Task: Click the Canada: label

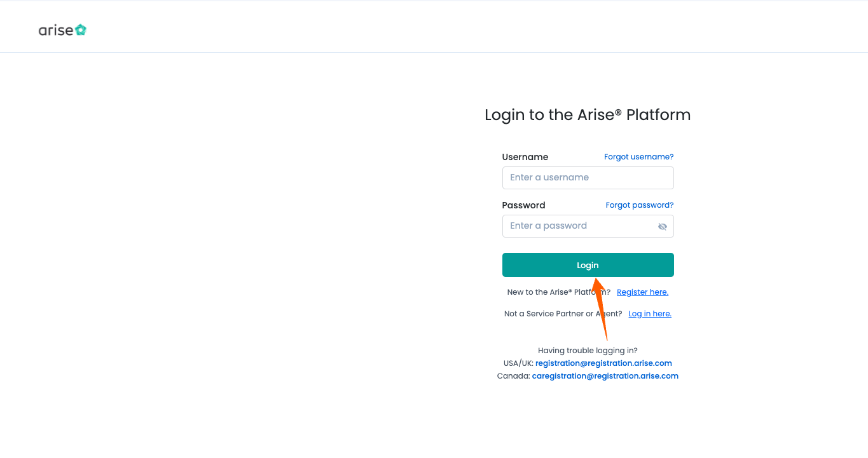Action: pyautogui.click(x=513, y=376)
